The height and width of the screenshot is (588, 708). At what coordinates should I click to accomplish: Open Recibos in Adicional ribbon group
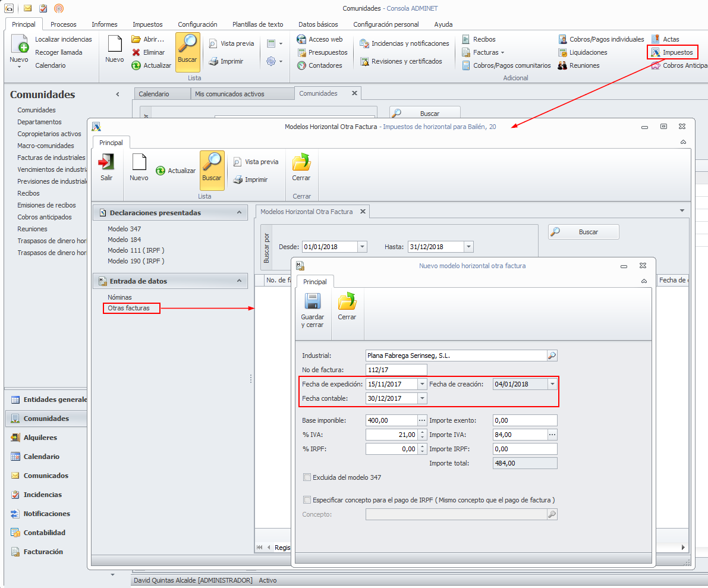pos(479,39)
